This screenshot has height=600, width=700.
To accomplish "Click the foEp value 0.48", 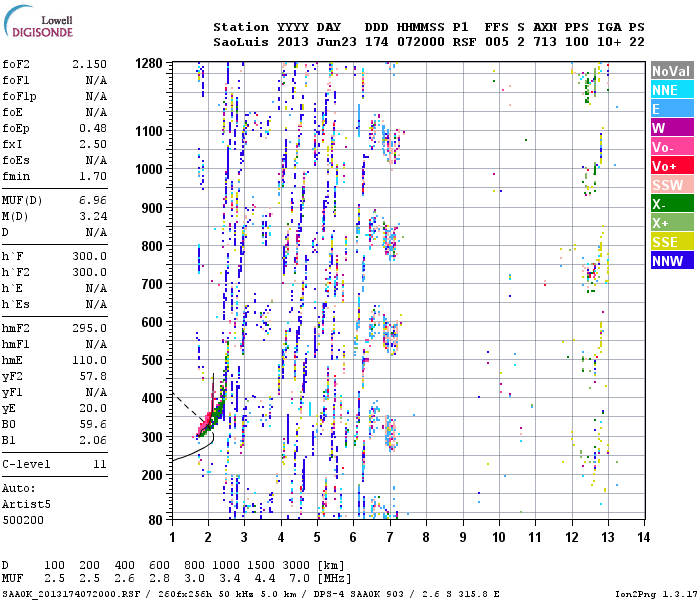I will point(93,128).
